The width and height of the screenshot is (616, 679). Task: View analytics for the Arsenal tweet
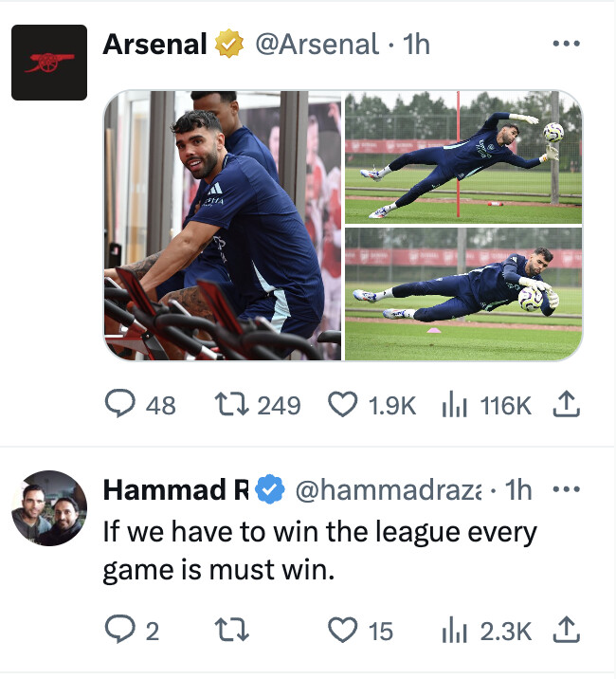coord(486,404)
